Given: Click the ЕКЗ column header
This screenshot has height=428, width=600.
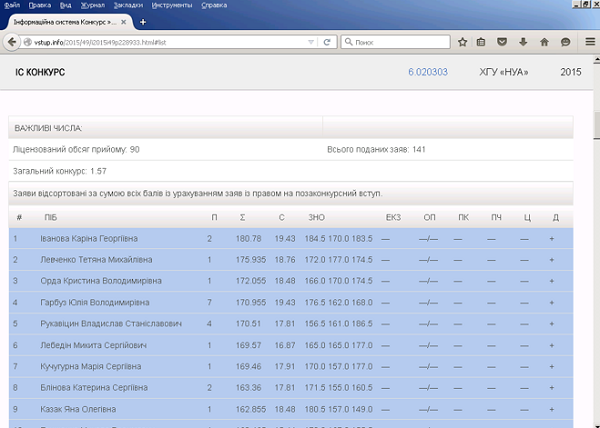Looking at the screenshot, I should coord(393,217).
